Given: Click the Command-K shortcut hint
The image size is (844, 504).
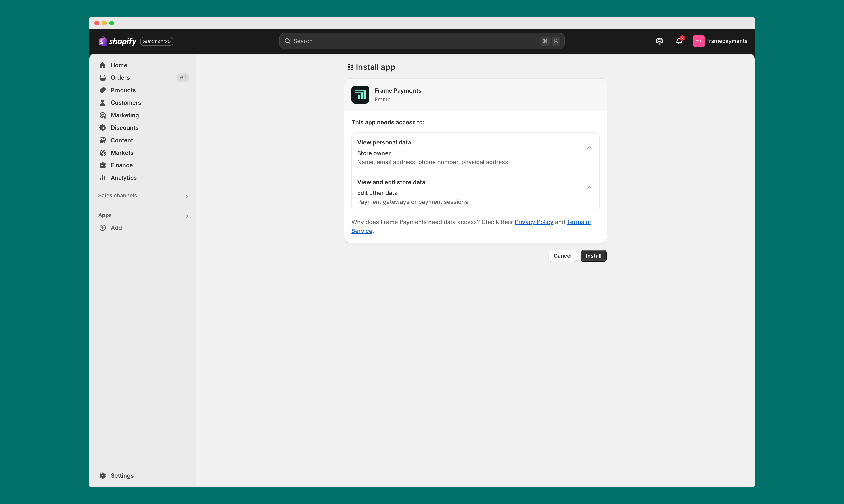Looking at the screenshot, I should (x=550, y=41).
